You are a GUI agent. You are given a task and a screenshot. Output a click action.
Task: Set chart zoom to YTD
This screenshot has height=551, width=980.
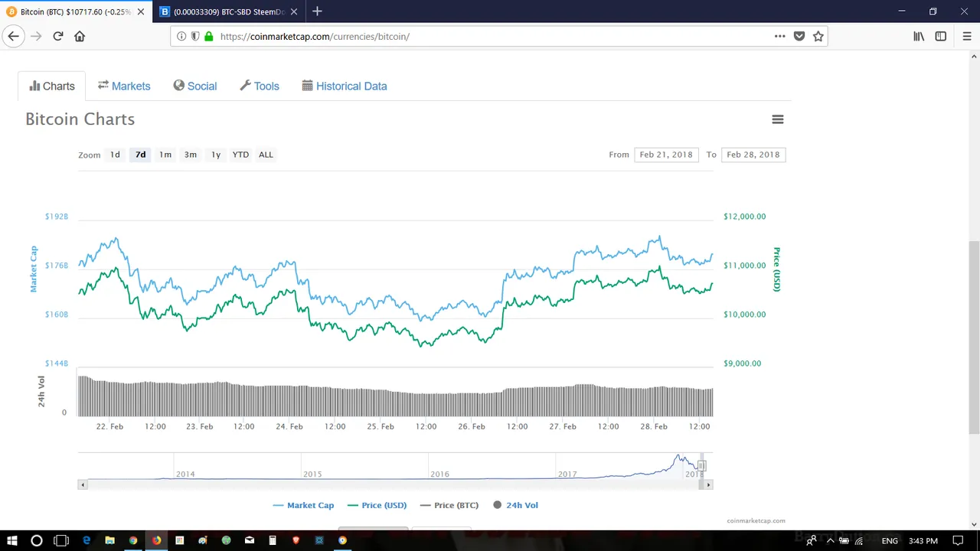click(240, 155)
